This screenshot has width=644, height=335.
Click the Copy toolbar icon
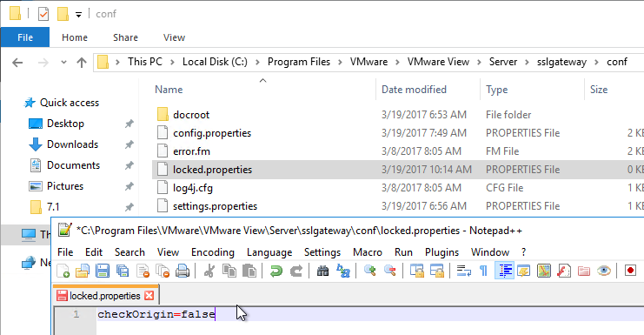pyautogui.click(x=229, y=271)
